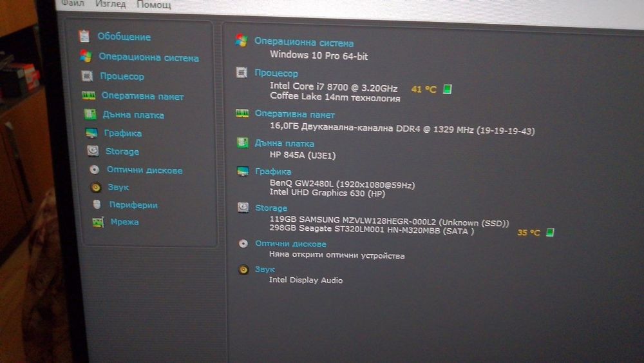Click the 41 °C CPU temperature value

click(x=424, y=89)
